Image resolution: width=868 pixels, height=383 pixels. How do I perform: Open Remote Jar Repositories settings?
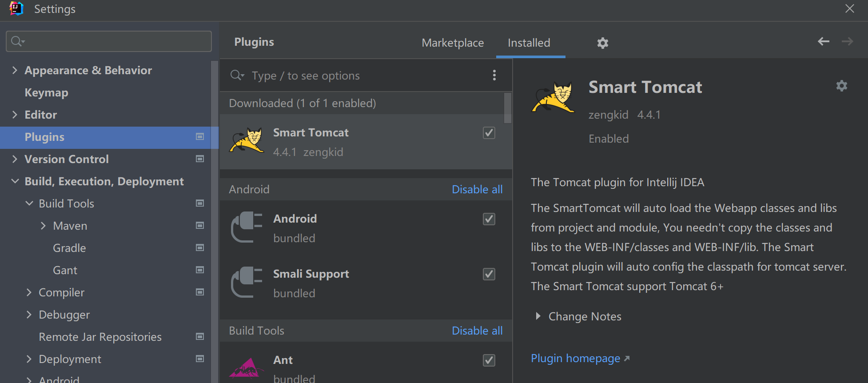click(100, 337)
